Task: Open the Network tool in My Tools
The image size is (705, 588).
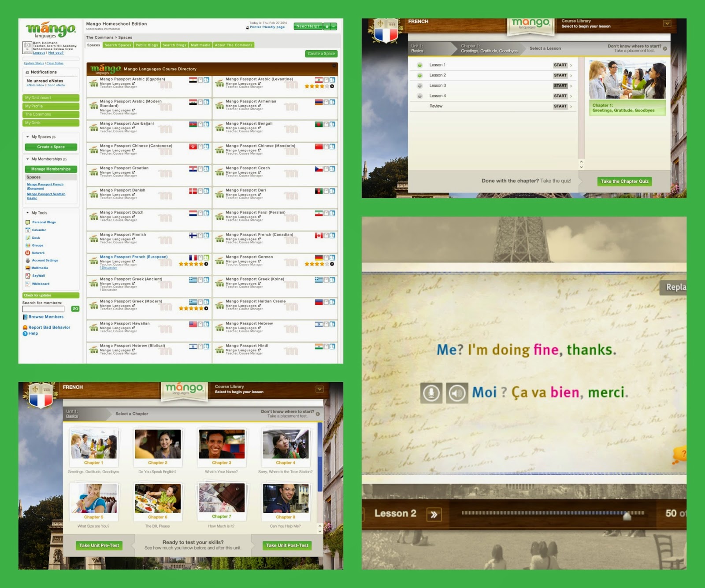Action: [x=38, y=253]
